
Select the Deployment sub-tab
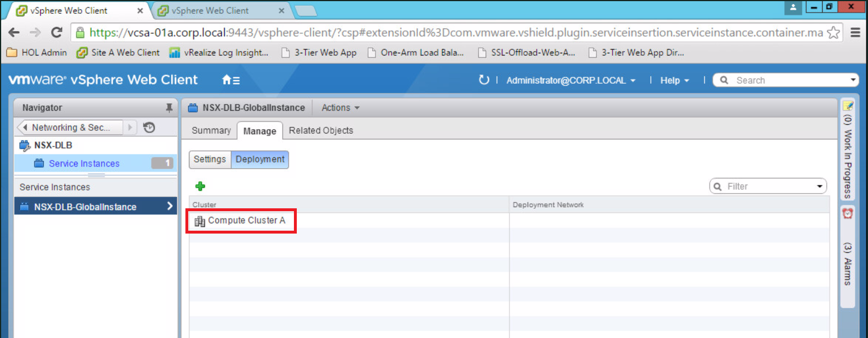click(260, 160)
